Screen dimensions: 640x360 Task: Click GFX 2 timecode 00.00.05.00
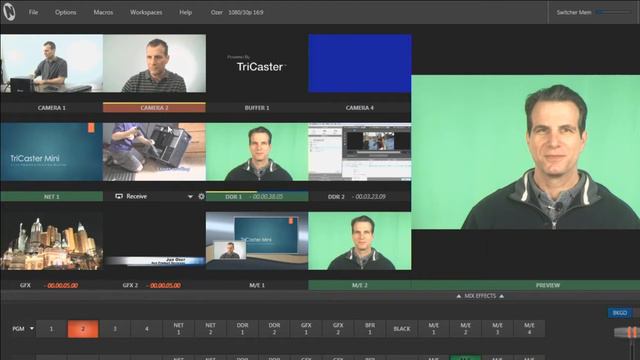click(165, 285)
